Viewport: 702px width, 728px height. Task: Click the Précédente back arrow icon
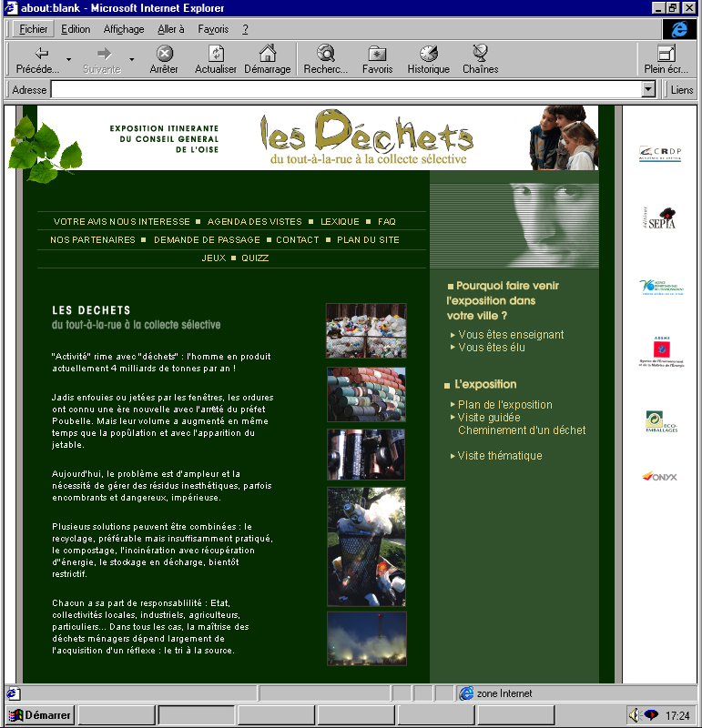point(41,54)
